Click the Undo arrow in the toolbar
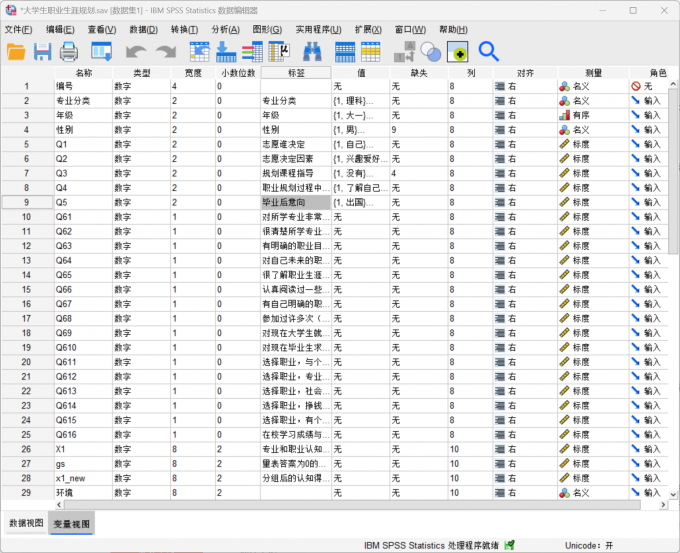The image size is (680, 553). tap(135, 51)
